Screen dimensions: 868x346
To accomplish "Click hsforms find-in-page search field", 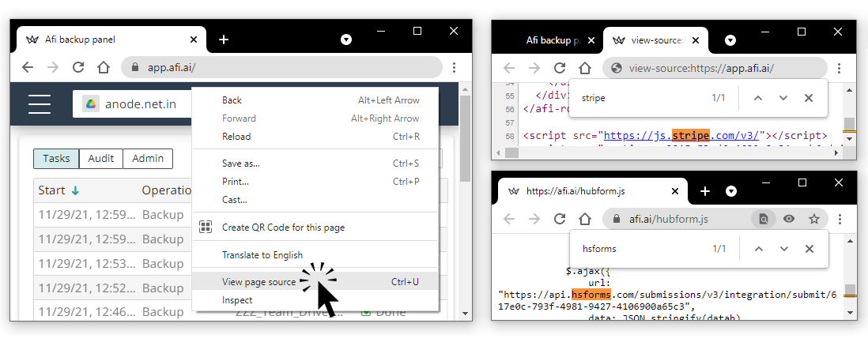I will pyautogui.click(x=641, y=249).
